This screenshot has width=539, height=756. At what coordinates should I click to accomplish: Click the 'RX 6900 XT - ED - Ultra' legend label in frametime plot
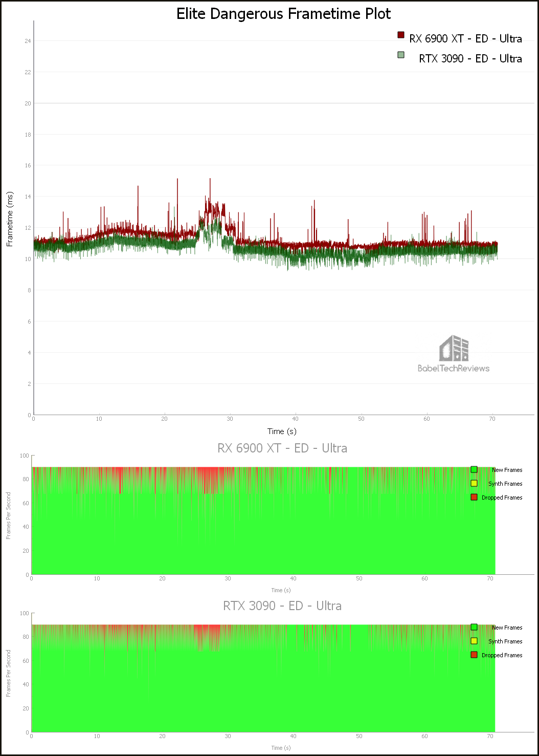coord(466,39)
